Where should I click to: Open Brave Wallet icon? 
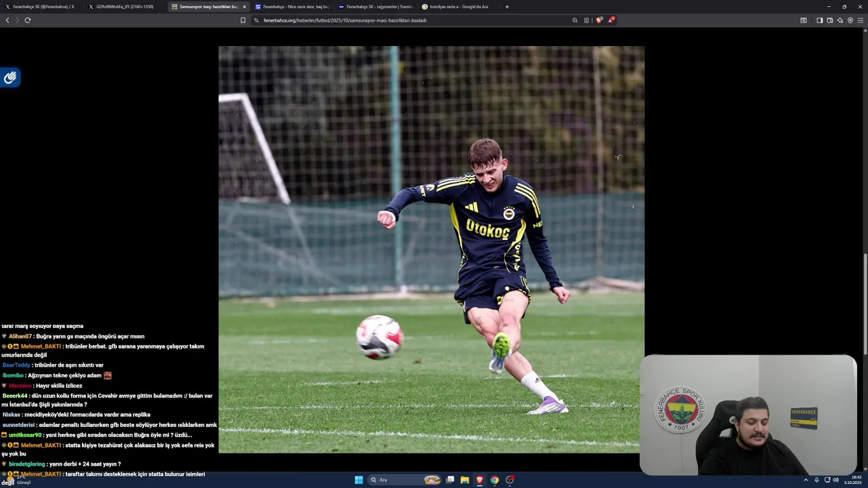point(829,20)
